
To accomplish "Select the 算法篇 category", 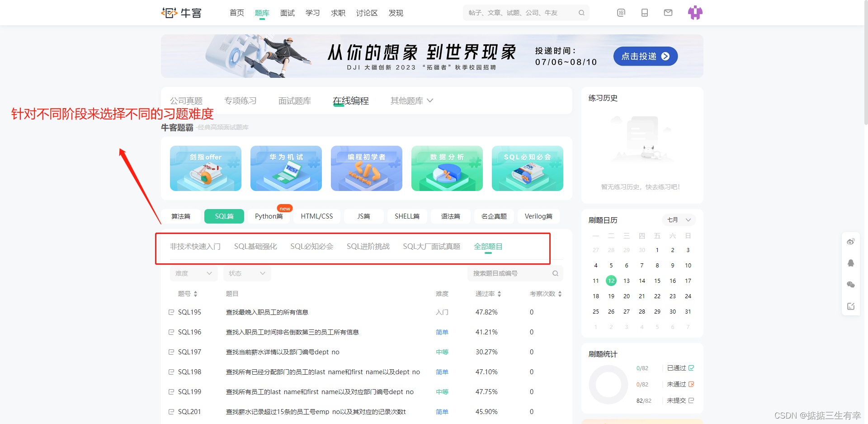I will tap(181, 216).
